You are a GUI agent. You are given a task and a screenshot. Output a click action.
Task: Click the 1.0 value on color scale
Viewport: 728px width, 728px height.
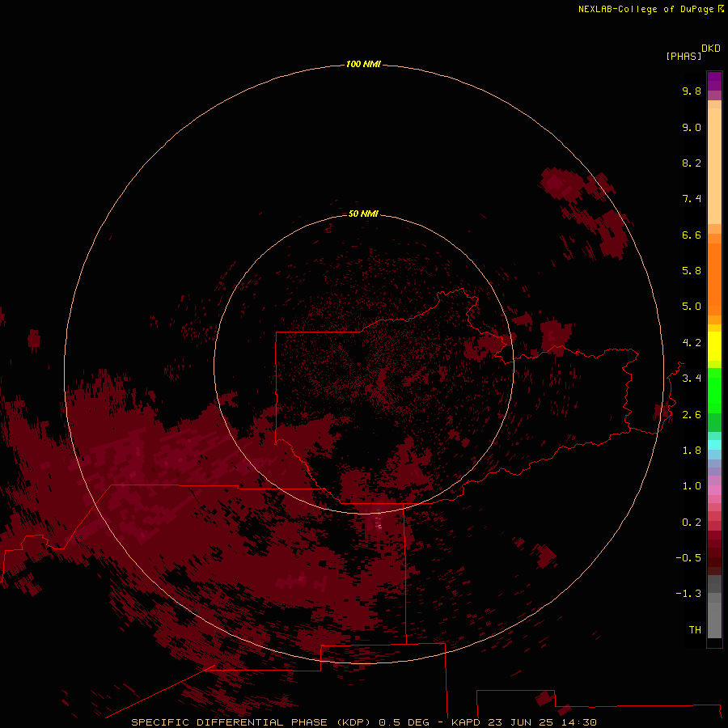pyautogui.click(x=692, y=486)
